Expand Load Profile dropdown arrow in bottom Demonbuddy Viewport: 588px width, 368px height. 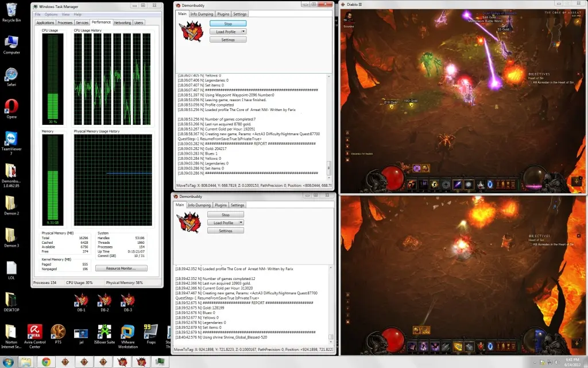(x=241, y=223)
